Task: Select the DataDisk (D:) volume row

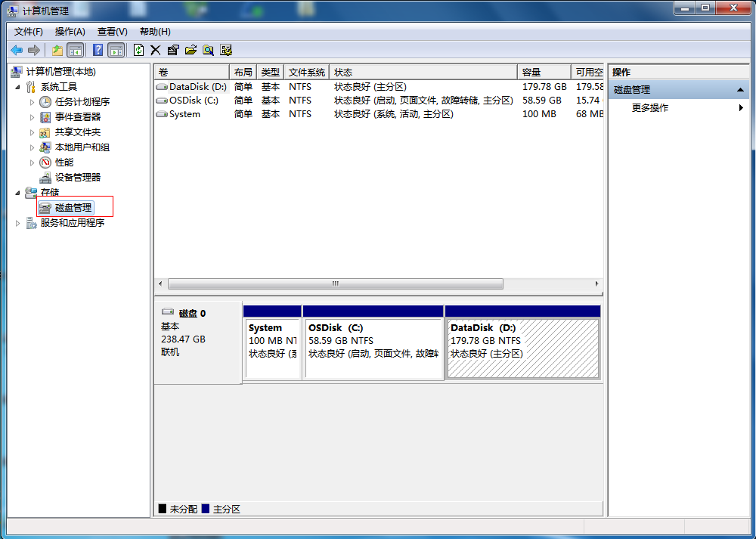Action: pyautogui.click(x=379, y=87)
